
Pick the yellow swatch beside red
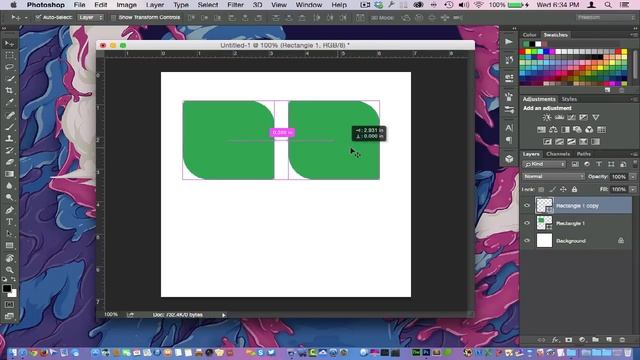(528, 52)
